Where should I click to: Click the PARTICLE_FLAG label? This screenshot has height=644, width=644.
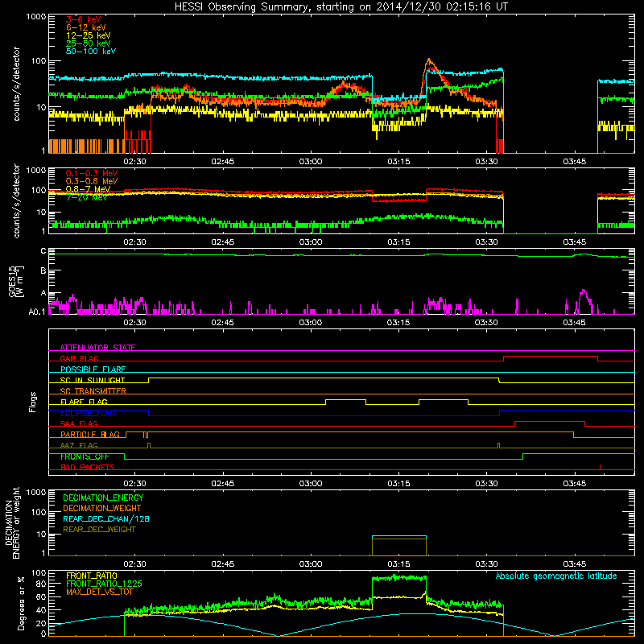point(90,435)
